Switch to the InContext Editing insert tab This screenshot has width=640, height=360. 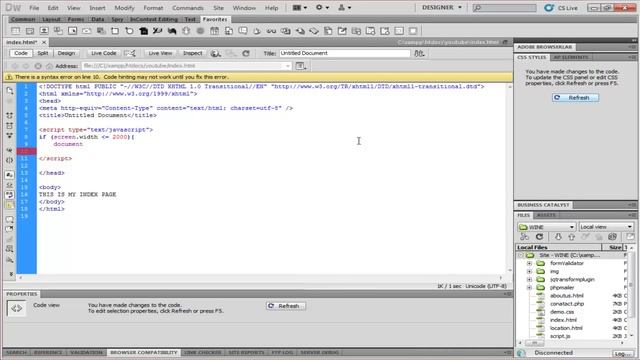click(x=153, y=19)
